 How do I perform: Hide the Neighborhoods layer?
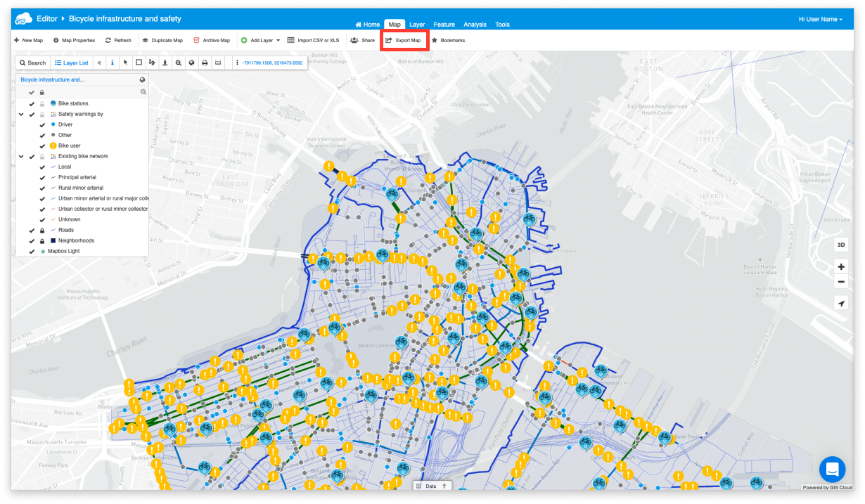coord(32,240)
